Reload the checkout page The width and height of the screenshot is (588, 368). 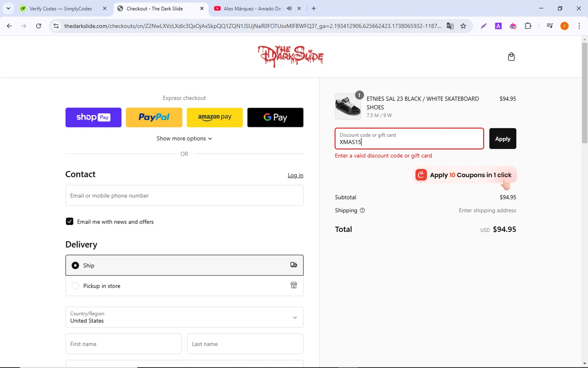pyautogui.click(x=38, y=26)
